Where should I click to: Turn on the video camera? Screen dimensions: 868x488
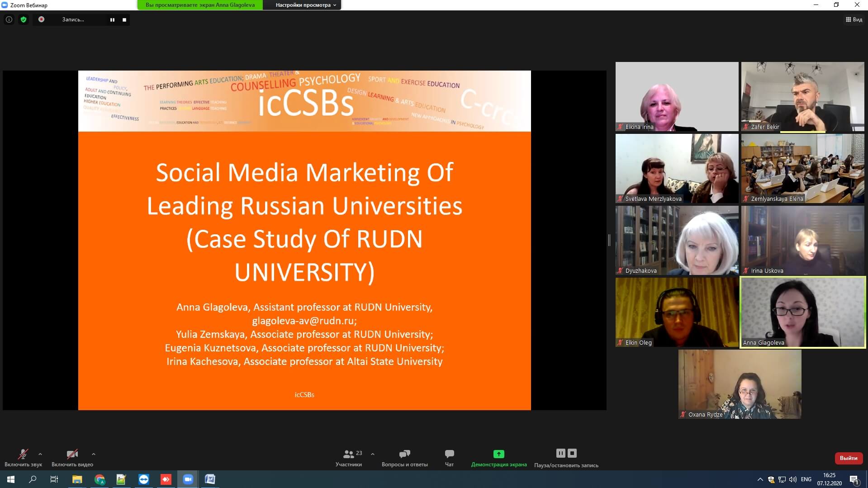(x=72, y=458)
